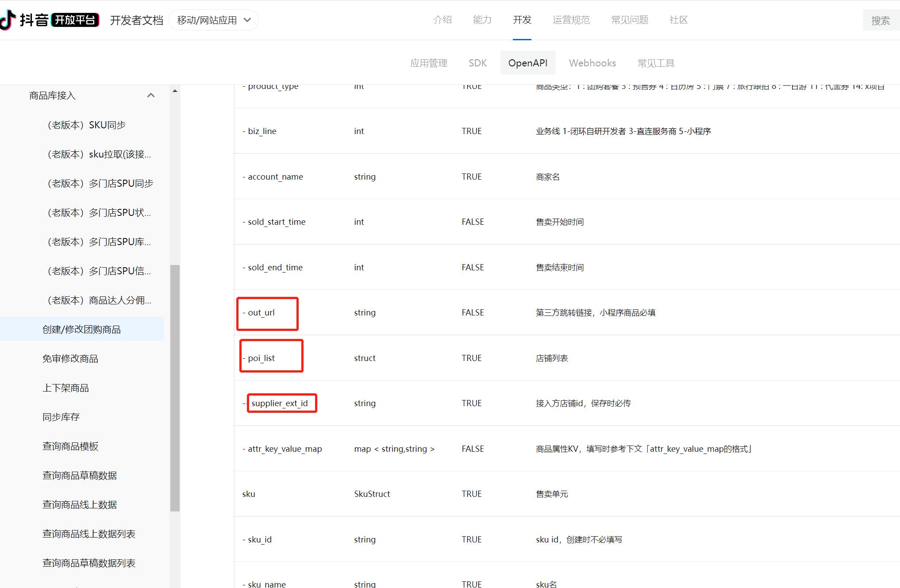
Task: Select 应用管理 tab
Action: pyautogui.click(x=428, y=63)
